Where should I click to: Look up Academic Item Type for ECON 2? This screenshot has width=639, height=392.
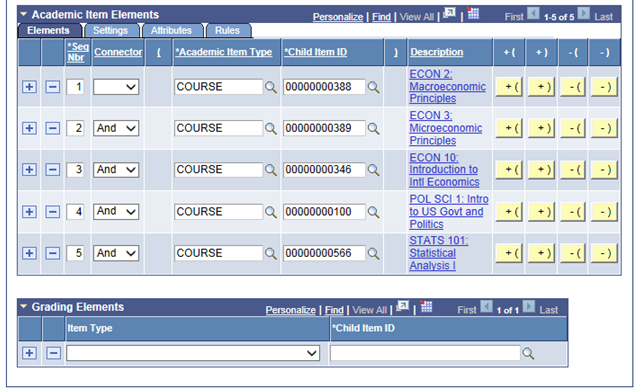click(271, 87)
